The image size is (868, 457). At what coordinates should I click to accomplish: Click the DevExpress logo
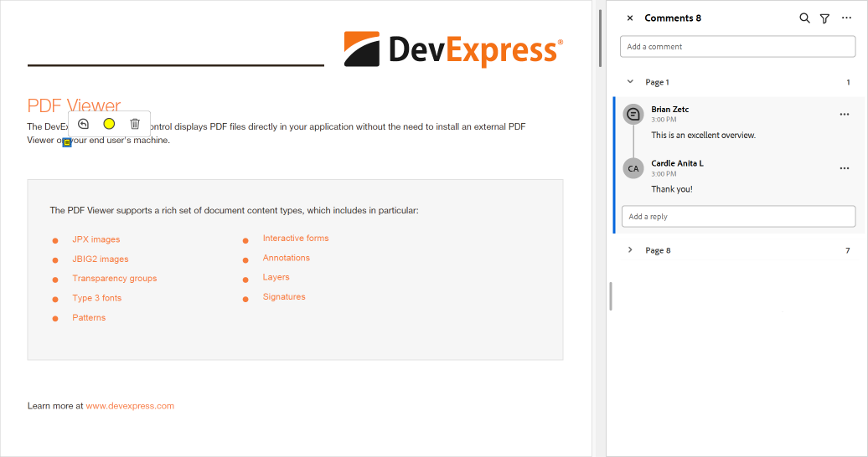tap(453, 49)
